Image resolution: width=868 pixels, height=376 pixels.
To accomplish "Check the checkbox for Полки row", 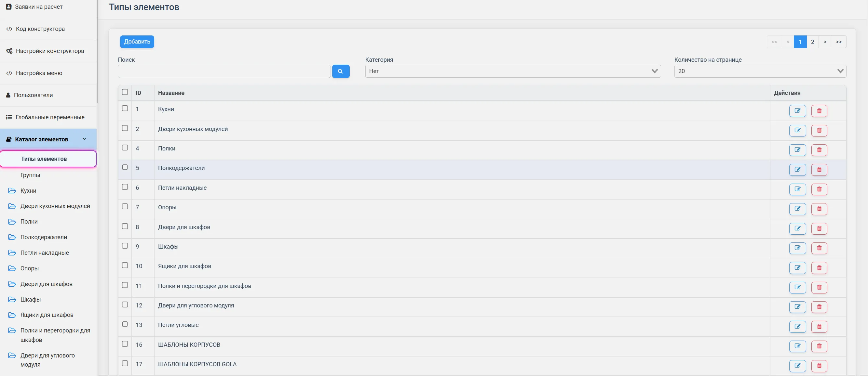I will tap(125, 148).
